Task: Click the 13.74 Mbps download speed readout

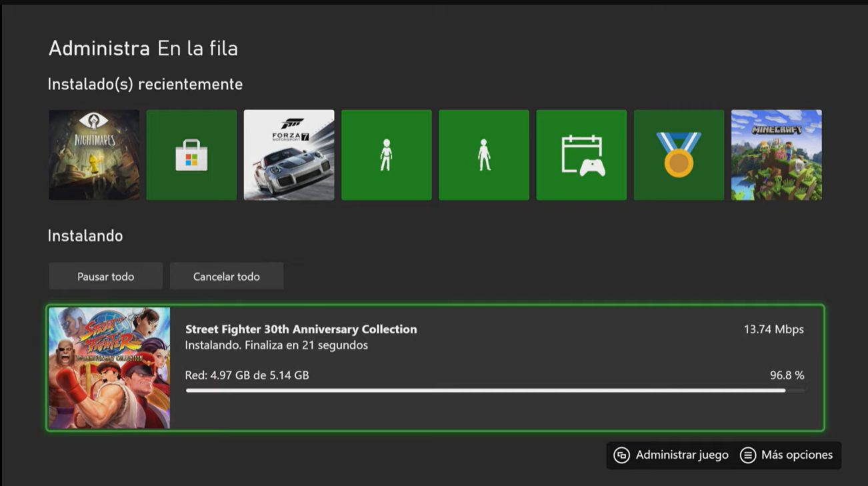Action: (x=773, y=329)
